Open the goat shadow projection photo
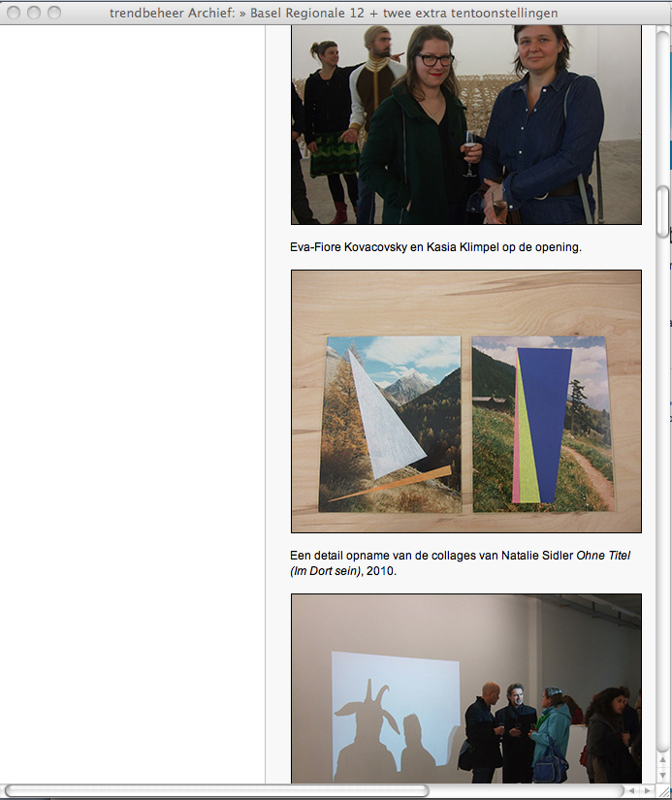This screenshot has width=672, height=800. (465, 688)
